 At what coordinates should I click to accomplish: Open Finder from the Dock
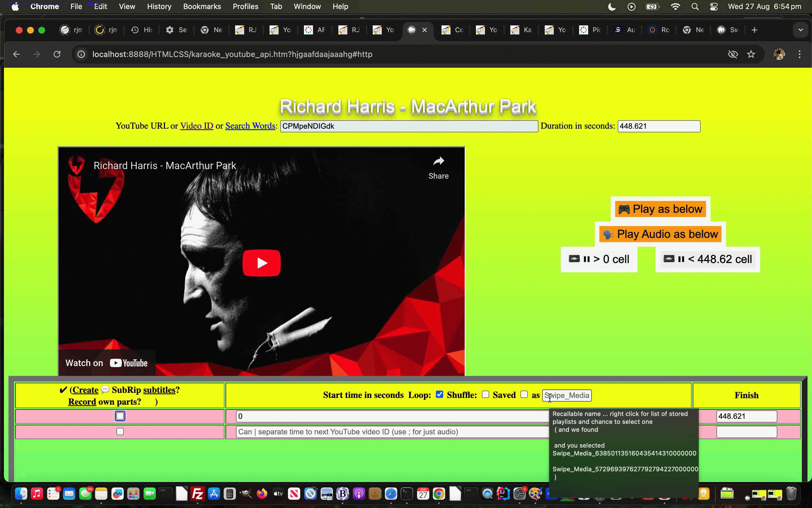point(21,494)
